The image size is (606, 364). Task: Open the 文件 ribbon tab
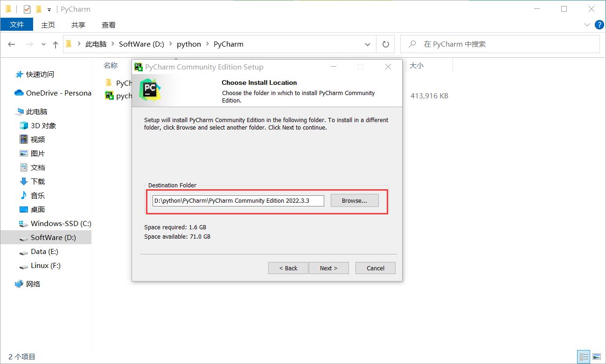[17, 25]
